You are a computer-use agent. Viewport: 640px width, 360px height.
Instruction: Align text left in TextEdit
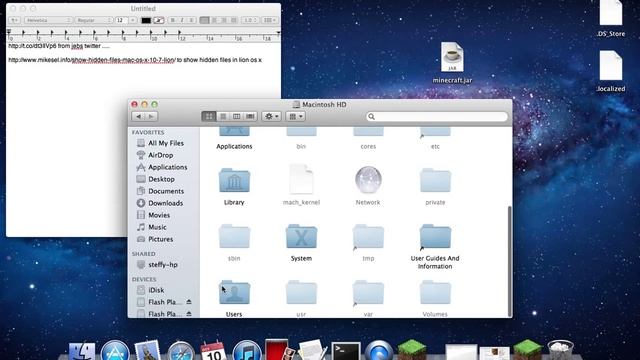click(x=204, y=20)
